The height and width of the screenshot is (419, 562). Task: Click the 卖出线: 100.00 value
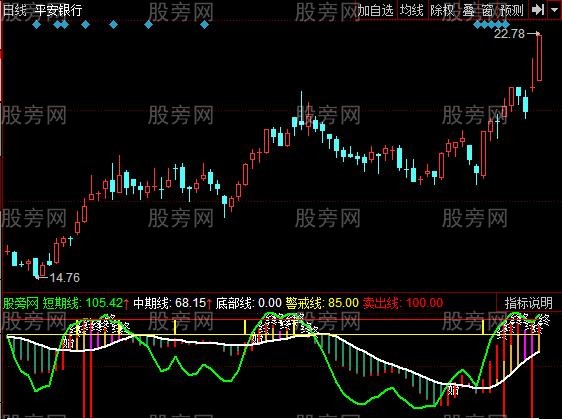(403, 303)
